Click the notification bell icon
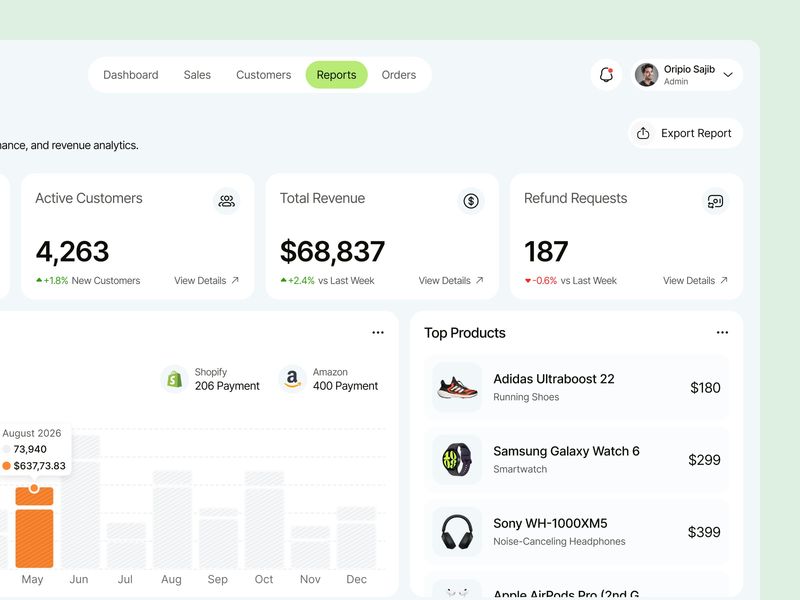 607,74
